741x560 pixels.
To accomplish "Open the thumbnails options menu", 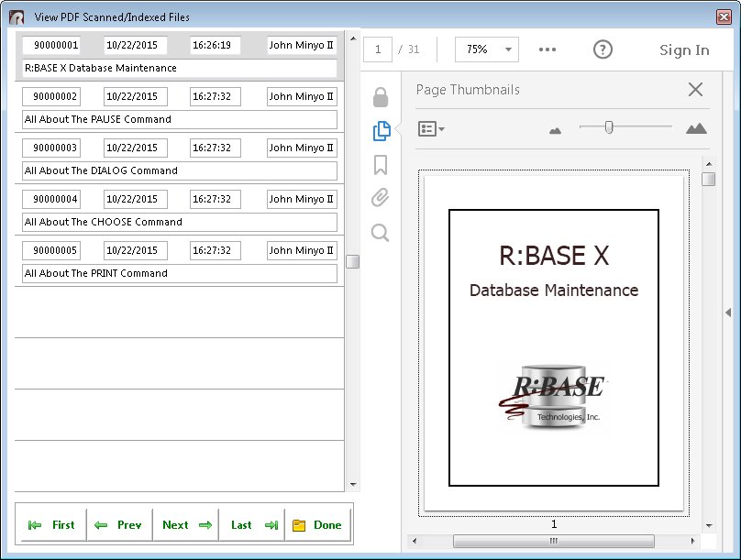I will coord(431,128).
